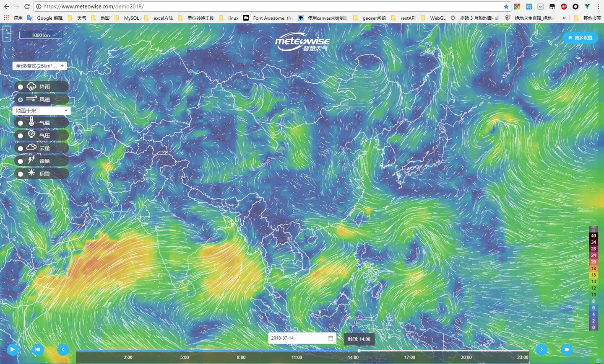Select the 雷暴 radio button
The image size is (604, 364).
pos(20,161)
